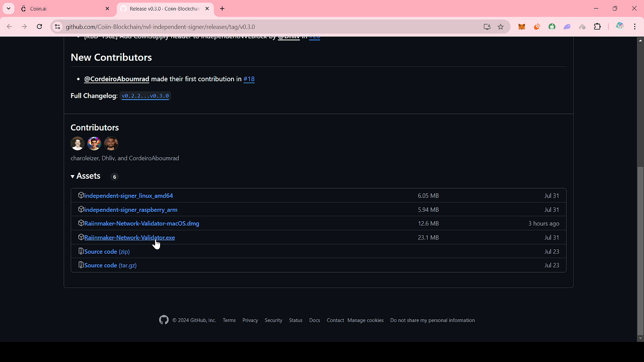Close the Release v0.3.0 tab
The image size is (644, 362).
pyautogui.click(x=208, y=9)
